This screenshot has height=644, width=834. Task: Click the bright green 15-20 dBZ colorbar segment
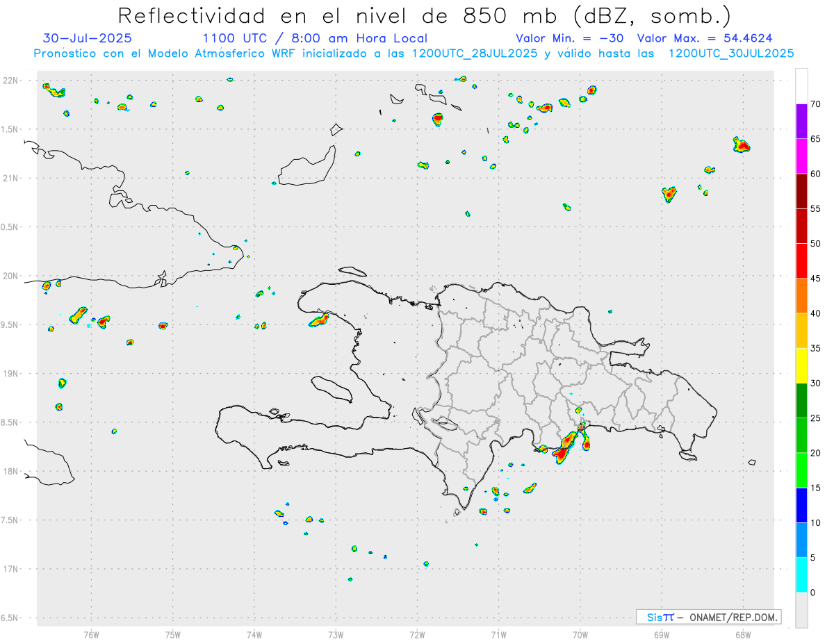pos(801,470)
